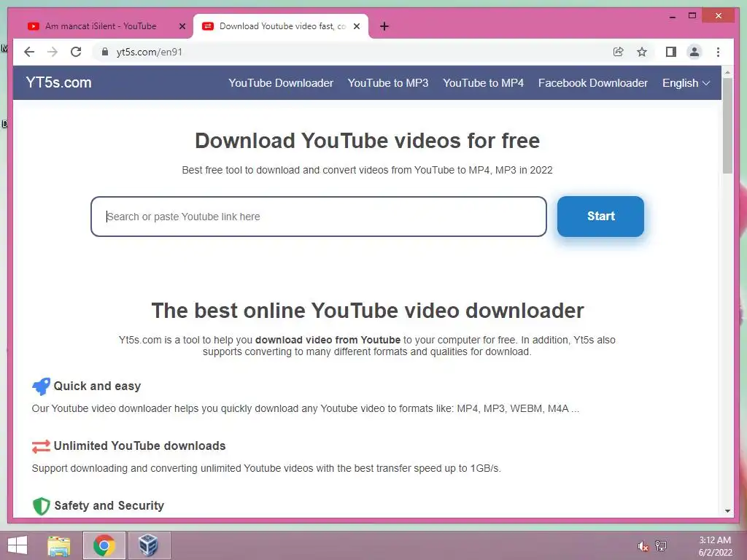Click the padlock site info icon
Image resolution: width=747 pixels, height=560 pixels.
105,52
